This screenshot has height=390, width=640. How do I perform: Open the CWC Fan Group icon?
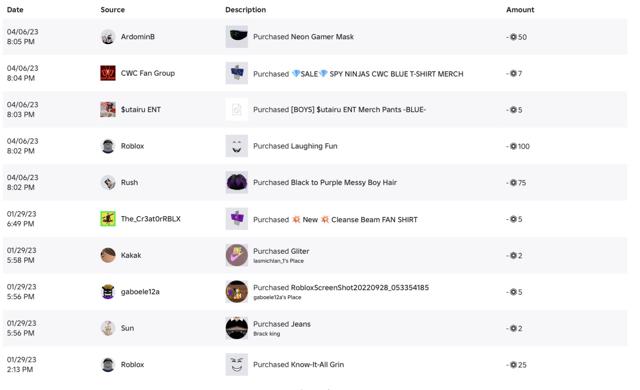[108, 73]
